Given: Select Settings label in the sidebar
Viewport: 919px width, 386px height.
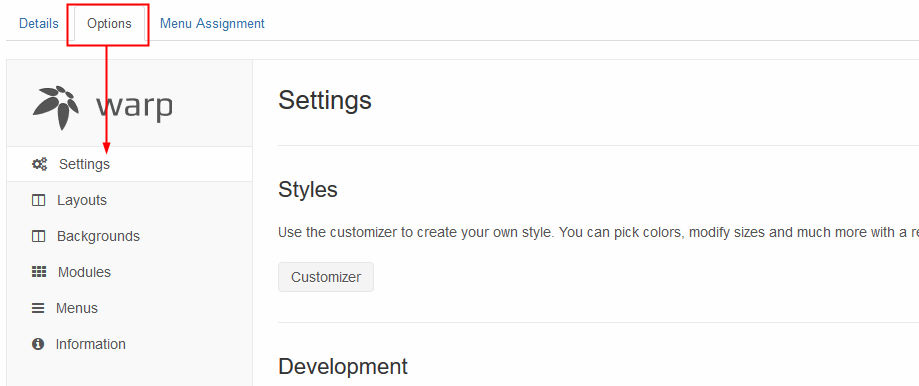Looking at the screenshot, I should 84,164.
